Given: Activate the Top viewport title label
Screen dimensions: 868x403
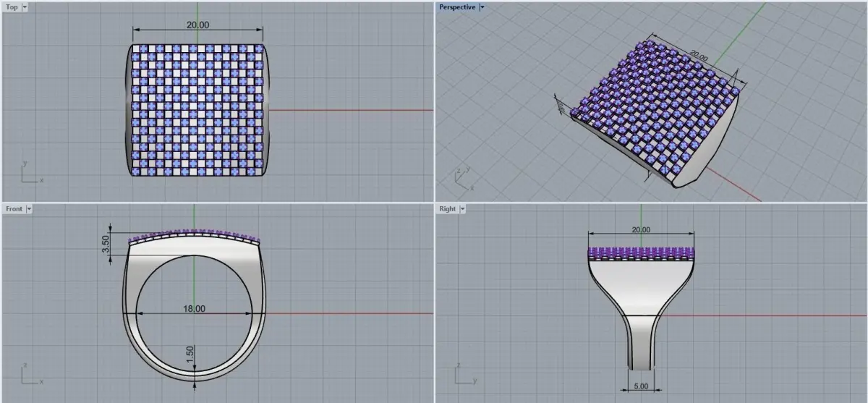Looking at the screenshot, I should [x=12, y=7].
